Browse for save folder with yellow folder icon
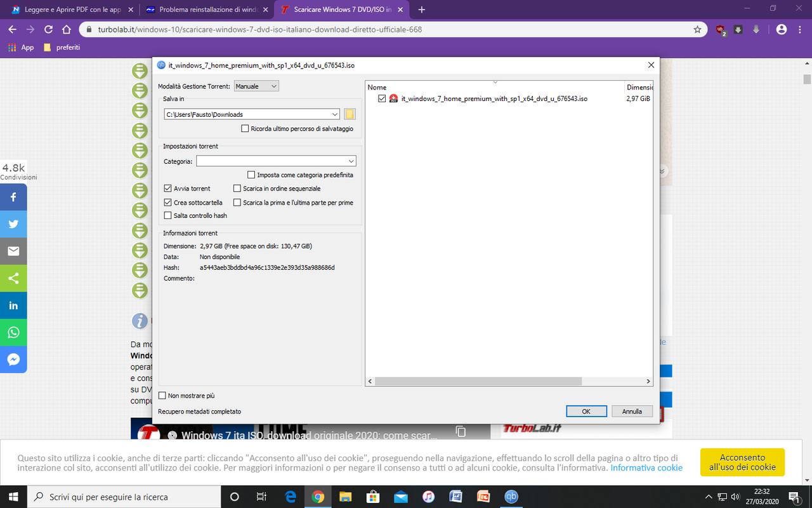Screen dimensions: 812x508 click(350, 114)
